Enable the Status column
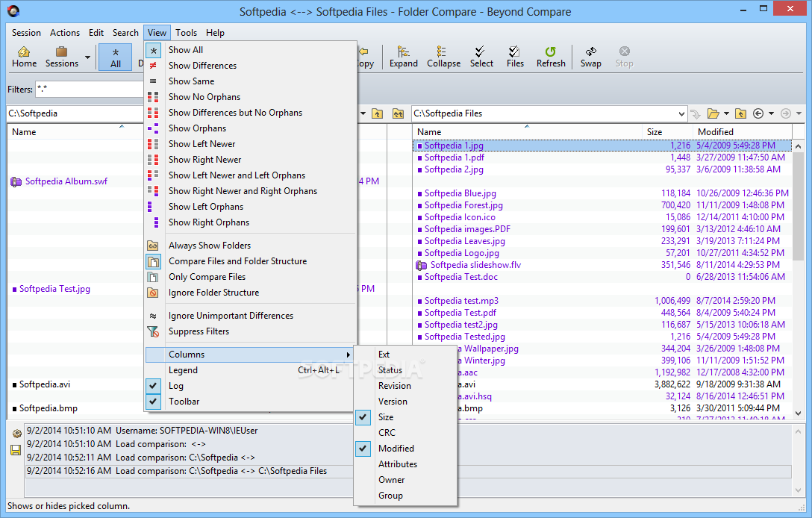 [405, 370]
